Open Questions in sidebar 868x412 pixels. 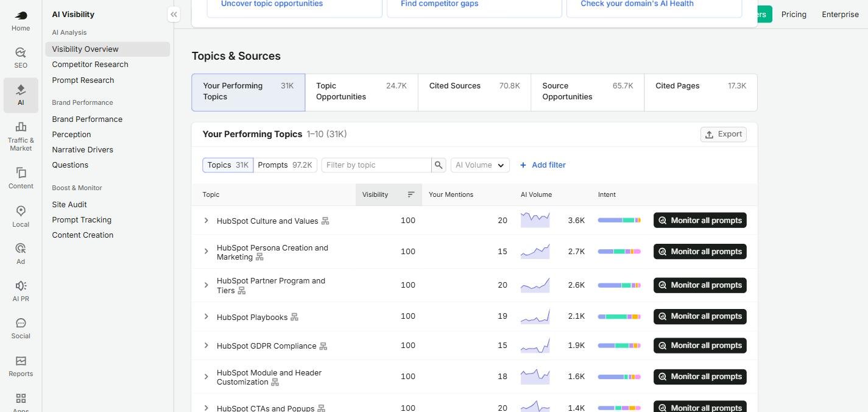pos(70,165)
